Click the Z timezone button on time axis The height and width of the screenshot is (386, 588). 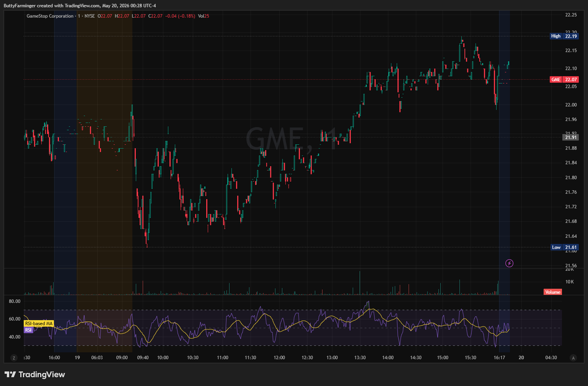[x=14, y=358]
